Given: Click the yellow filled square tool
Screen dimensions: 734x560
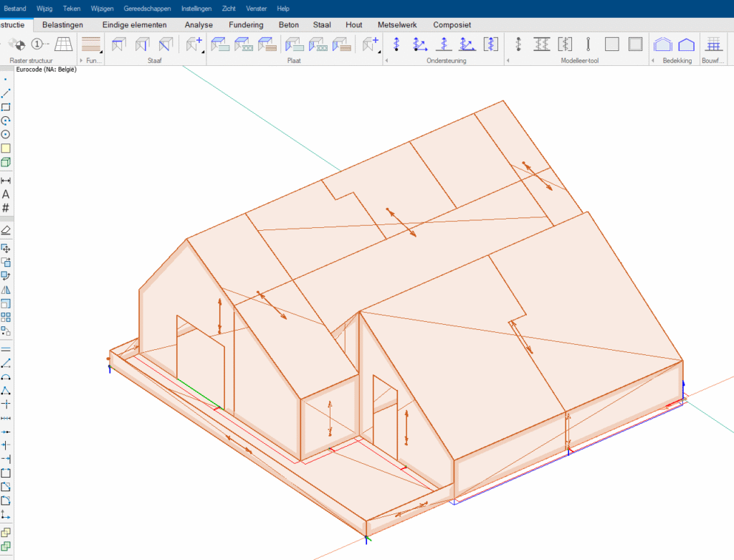Looking at the screenshot, I should click(6, 148).
